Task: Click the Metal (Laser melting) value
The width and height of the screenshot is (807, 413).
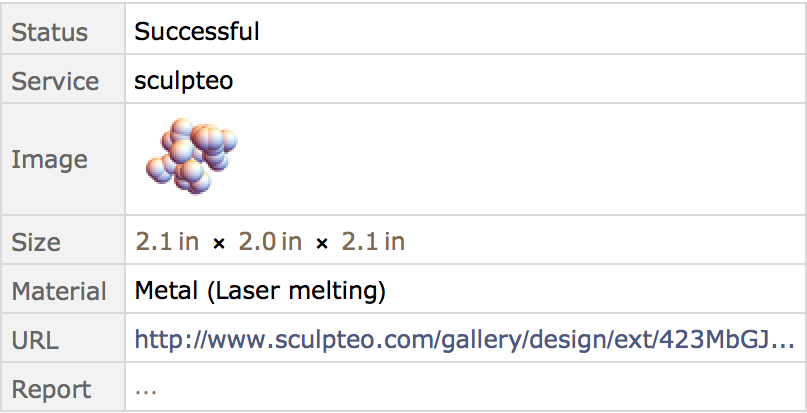Action: (x=260, y=291)
